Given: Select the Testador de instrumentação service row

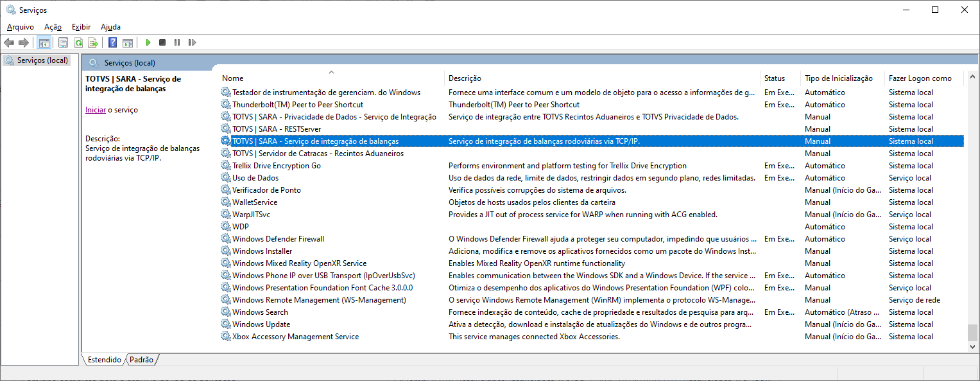Looking at the screenshot, I should click(x=591, y=93).
